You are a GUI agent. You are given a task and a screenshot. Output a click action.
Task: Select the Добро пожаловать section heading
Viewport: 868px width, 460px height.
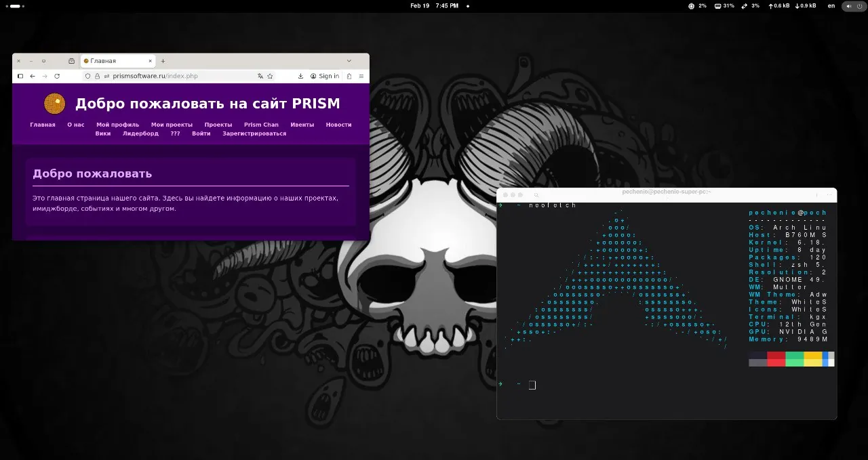[x=92, y=173]
